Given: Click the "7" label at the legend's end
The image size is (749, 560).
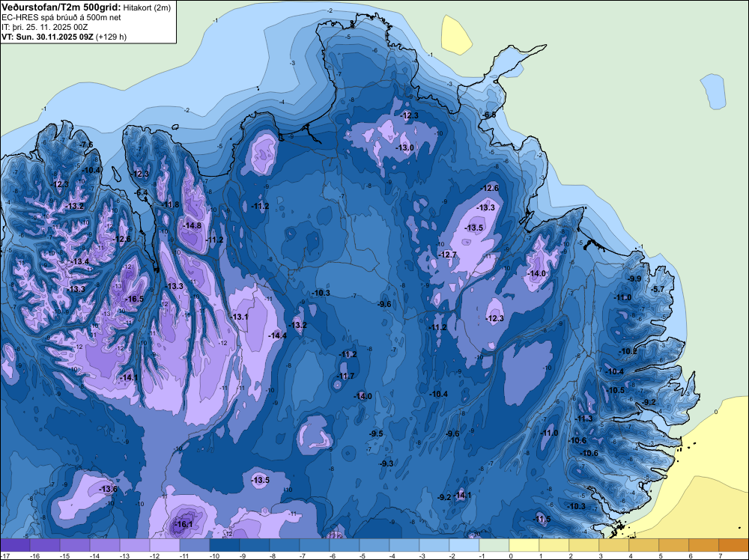Looking at the screenshot, I should tap(720, 556).
